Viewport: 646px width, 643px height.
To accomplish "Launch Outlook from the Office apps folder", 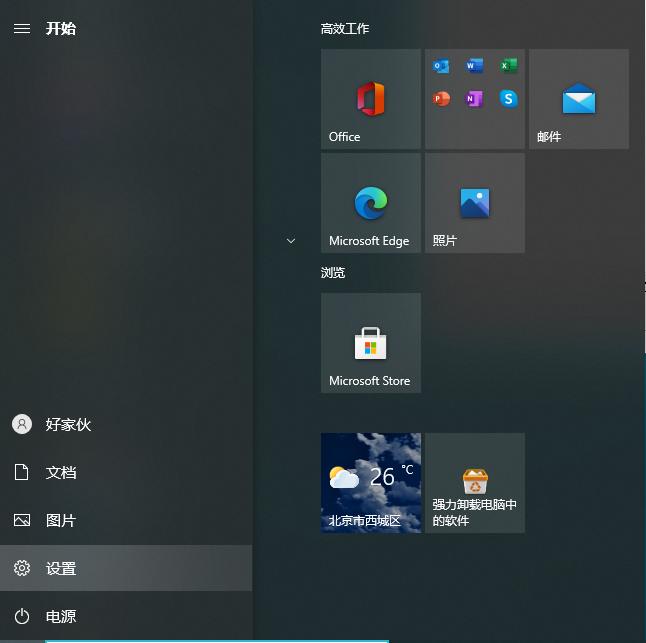I will pyautogui.click(x=441, y=66).
